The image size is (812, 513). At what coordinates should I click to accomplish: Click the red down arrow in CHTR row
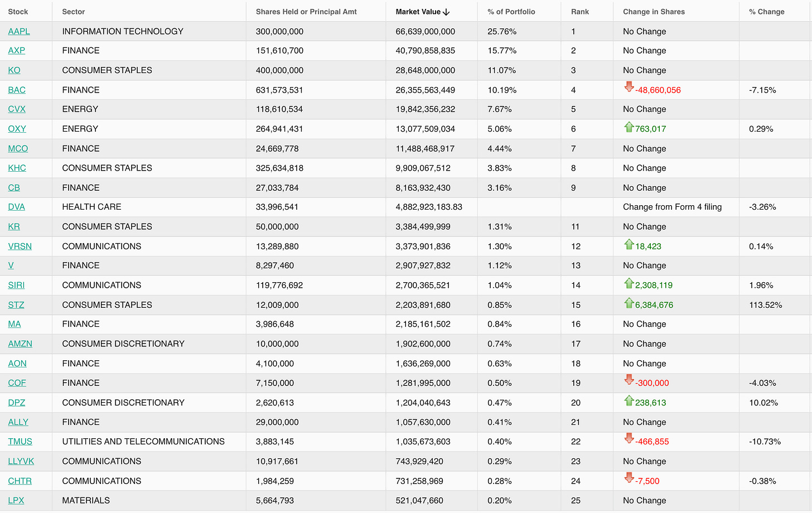pos(629,478)
